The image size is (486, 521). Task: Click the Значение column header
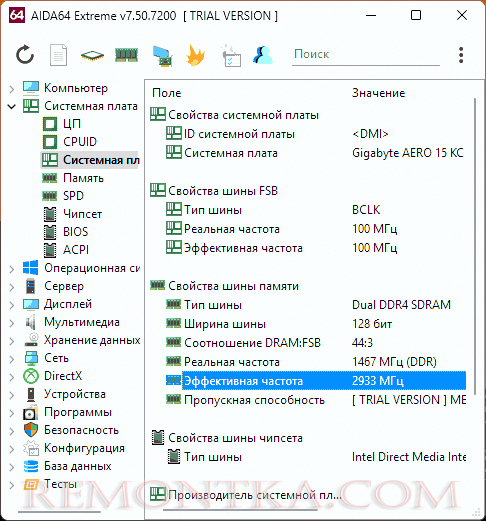tap(378, 93)
